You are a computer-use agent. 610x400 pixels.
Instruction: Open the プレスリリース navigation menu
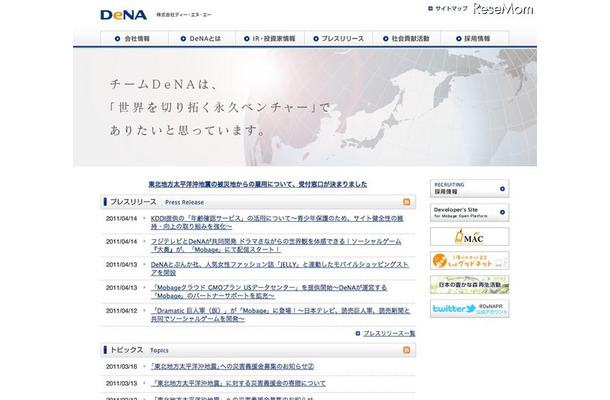(338, 39)
